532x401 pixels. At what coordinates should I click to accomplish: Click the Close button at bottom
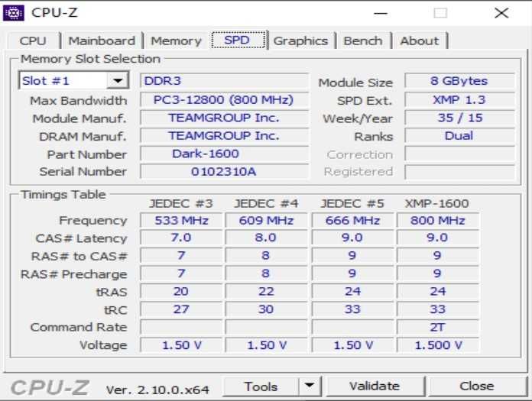click(477, 386)
